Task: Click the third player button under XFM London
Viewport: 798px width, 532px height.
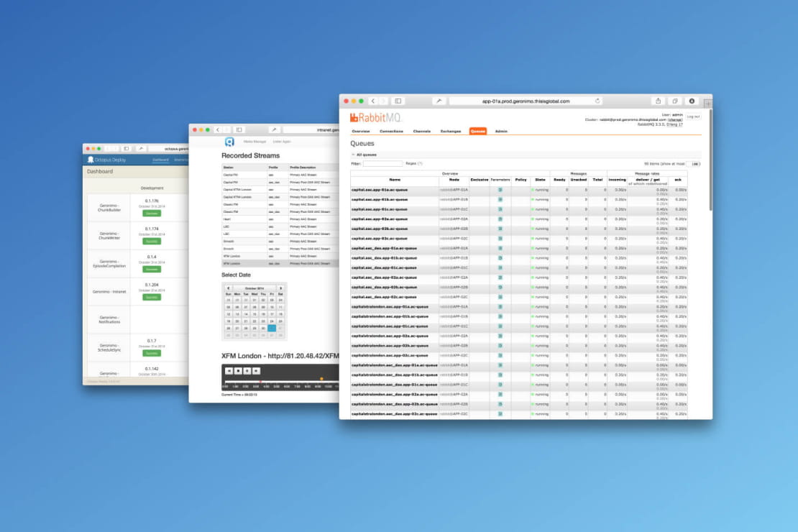Action: (247, 371)
